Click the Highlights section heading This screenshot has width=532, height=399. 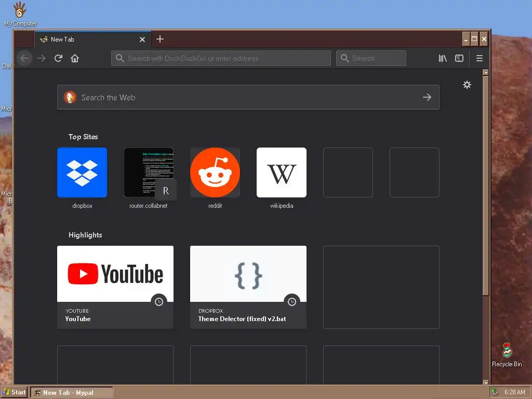85,235
